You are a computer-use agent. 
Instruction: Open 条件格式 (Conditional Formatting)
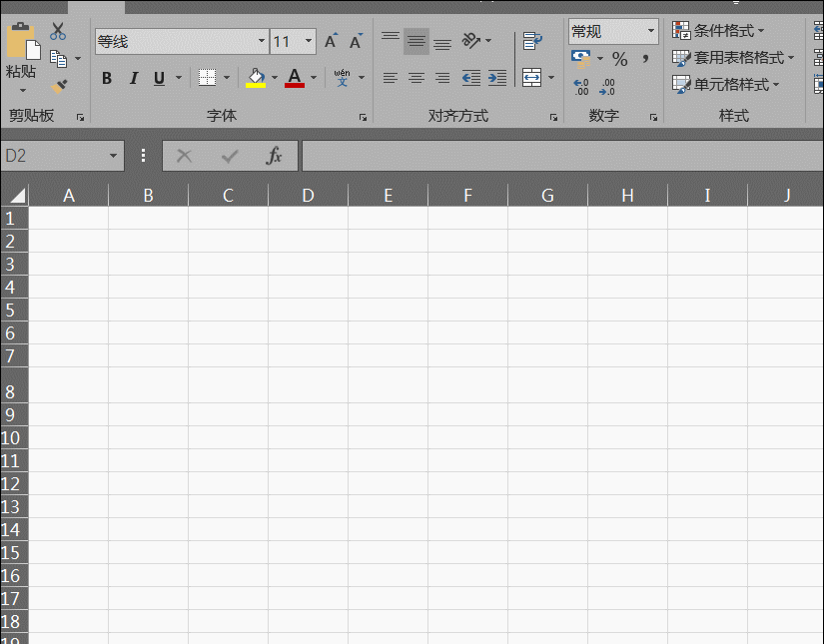(x=715, y=30)
